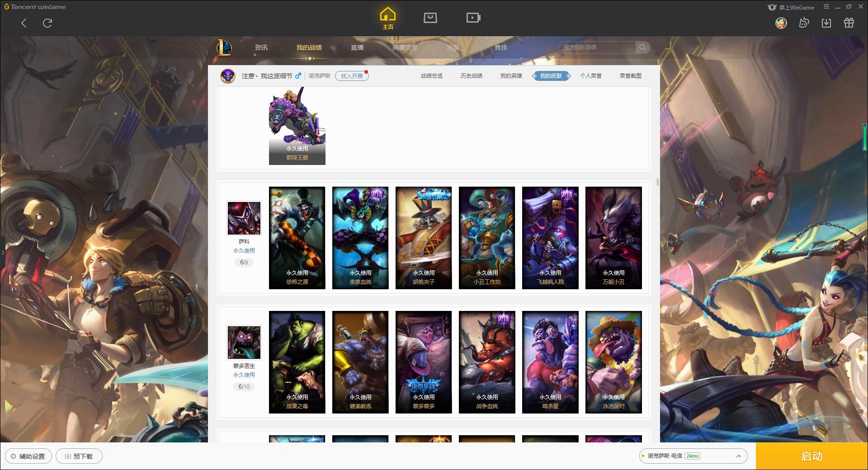
Task: Open the 直播 livestream tab
Action: pos(357,47)
